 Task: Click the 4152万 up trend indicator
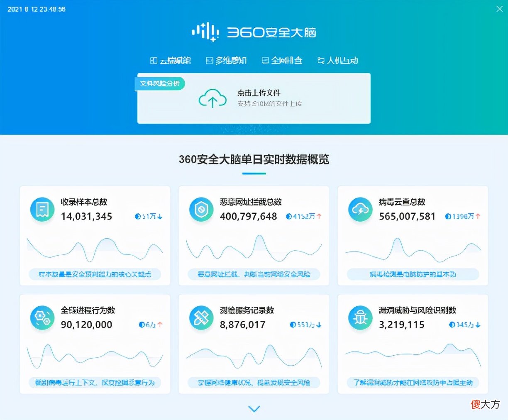pyautogui.click(x=303, y=216)
